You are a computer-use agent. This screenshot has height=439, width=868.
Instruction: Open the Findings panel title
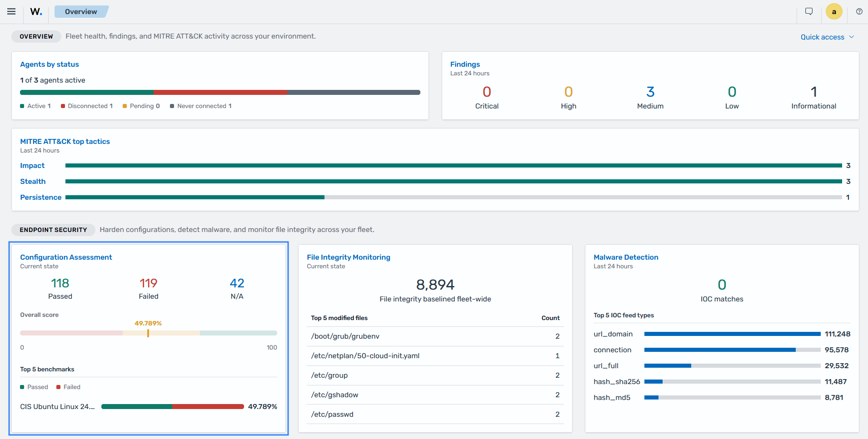coord(465,64)
